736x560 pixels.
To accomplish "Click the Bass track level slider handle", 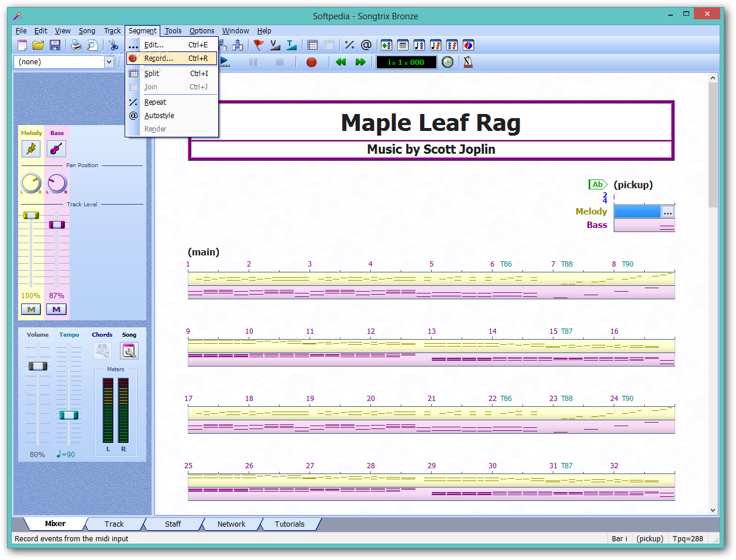I will coord(57,224).
